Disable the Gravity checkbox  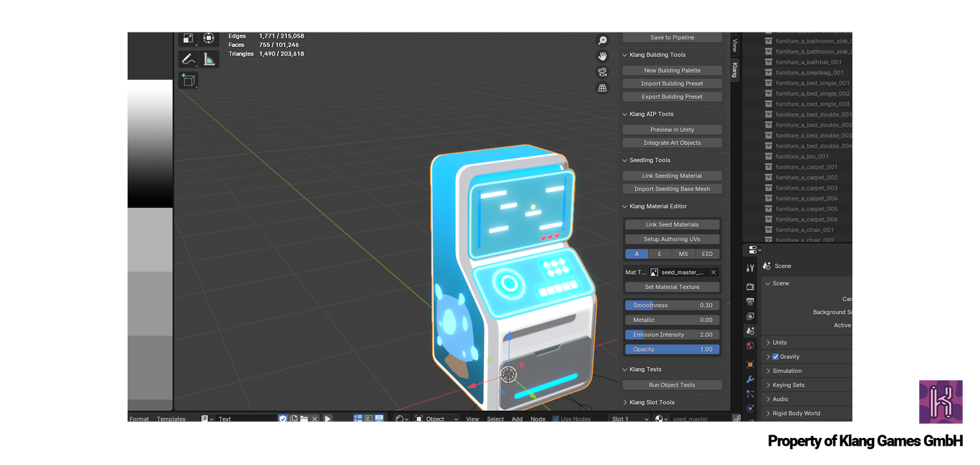click(x=776, y=357)
